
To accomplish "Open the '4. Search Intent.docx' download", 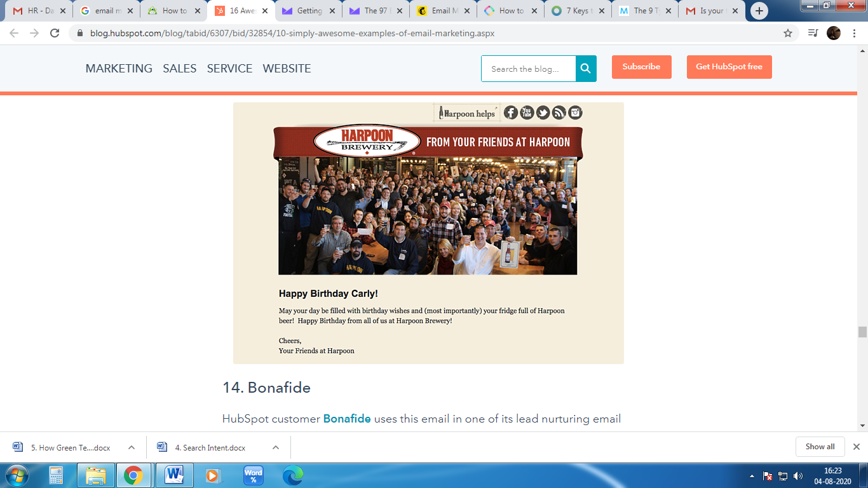I will coord(210,447).
